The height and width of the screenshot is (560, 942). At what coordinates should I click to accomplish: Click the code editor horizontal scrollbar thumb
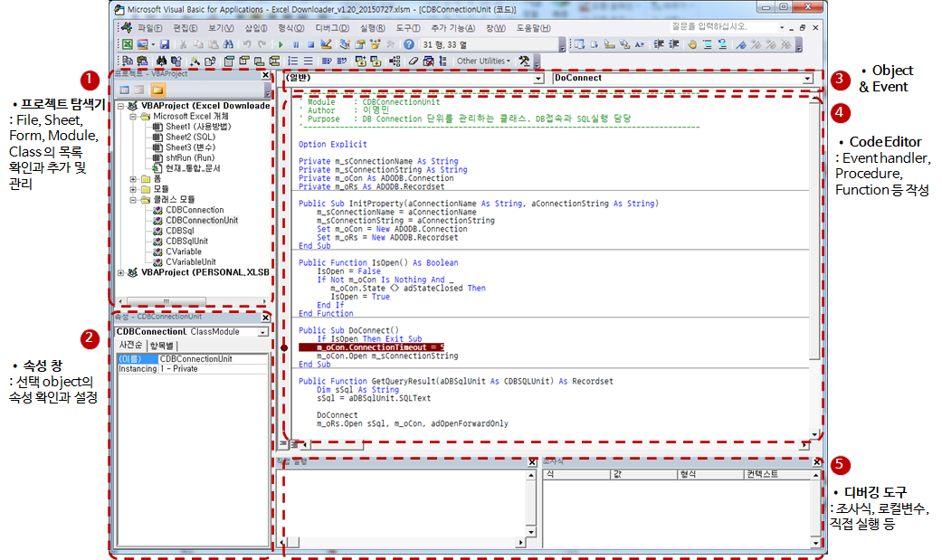[337, 445]
